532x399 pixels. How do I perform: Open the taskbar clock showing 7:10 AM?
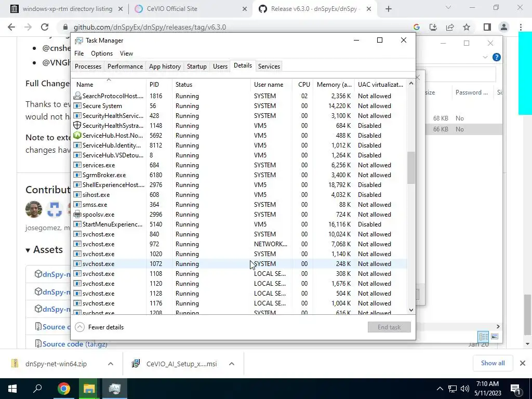coord(487,389)
